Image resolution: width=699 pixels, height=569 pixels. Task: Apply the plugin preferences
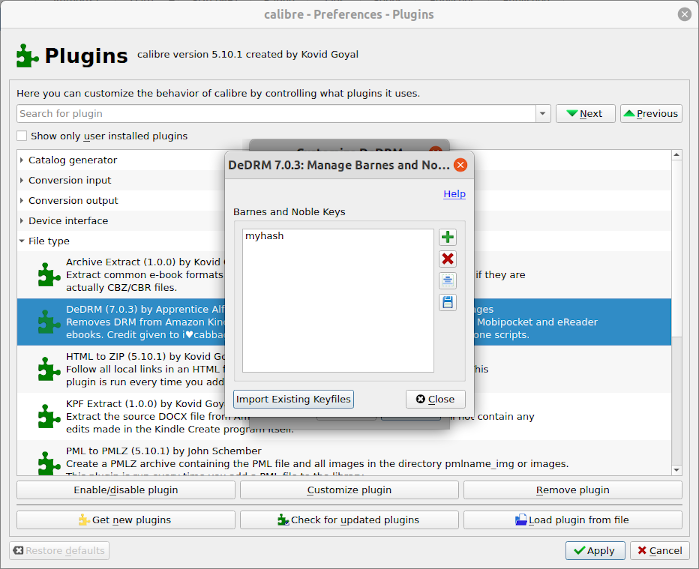[595, 551]
